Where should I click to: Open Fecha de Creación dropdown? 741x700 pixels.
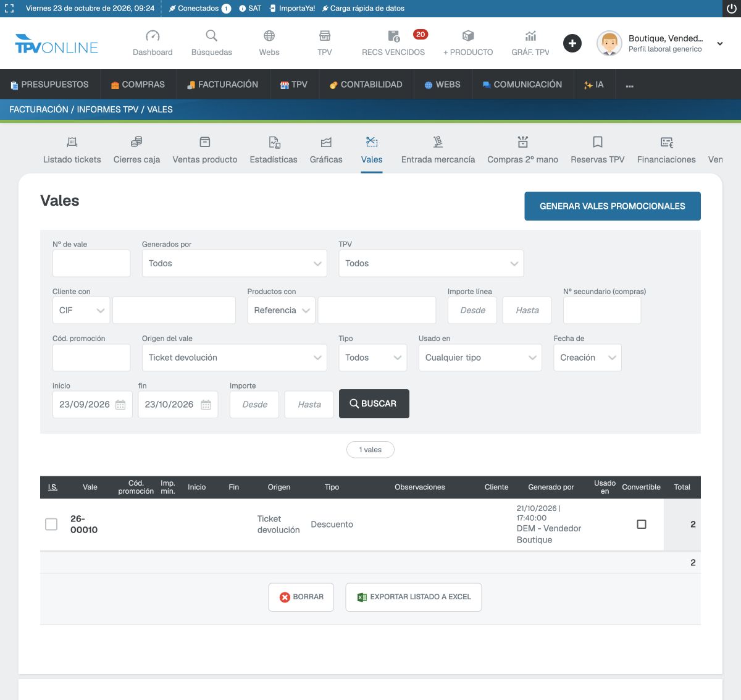(588, 358)
